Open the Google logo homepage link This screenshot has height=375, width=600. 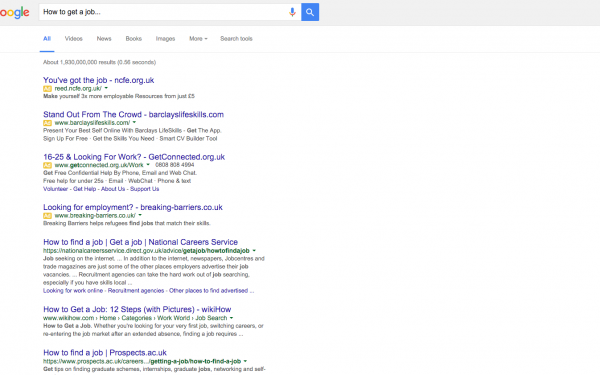15,13
